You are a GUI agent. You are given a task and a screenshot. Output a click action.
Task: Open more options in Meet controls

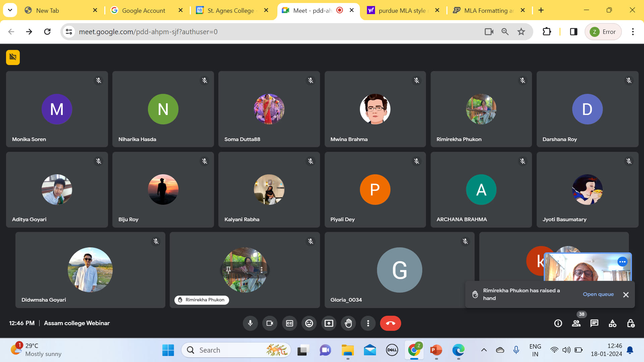pyautogui.click(x=368, y=323)
